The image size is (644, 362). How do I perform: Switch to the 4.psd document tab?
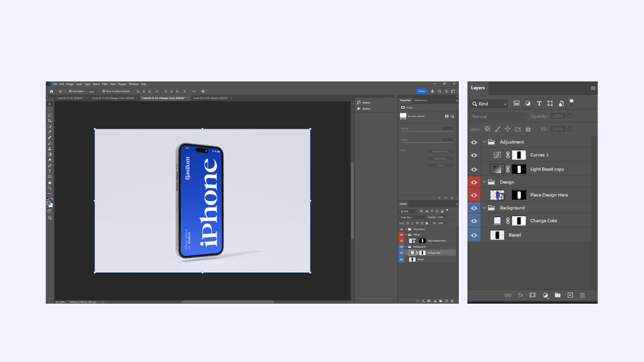coord(210,98)
